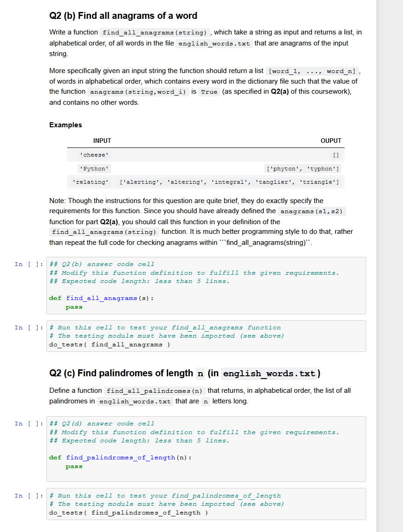Click the do_tests( find_all_anagrams ) test cell

(206, 336)
